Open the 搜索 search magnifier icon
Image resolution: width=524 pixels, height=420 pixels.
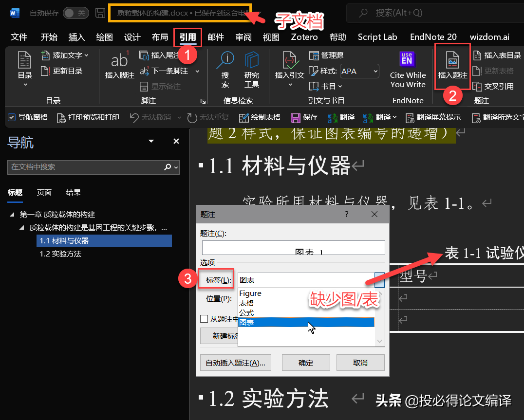(225, 60)
